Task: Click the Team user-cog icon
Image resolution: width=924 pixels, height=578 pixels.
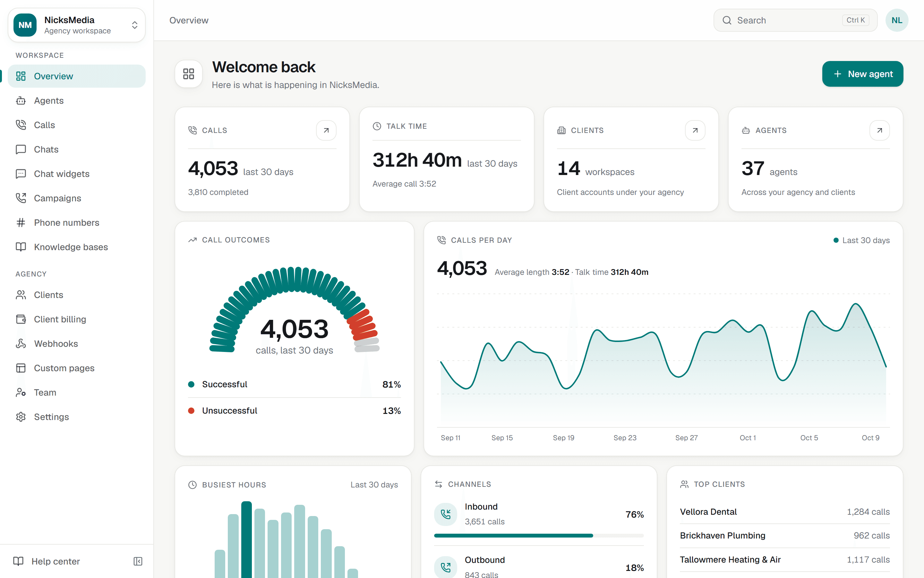Action: point(21,393)
